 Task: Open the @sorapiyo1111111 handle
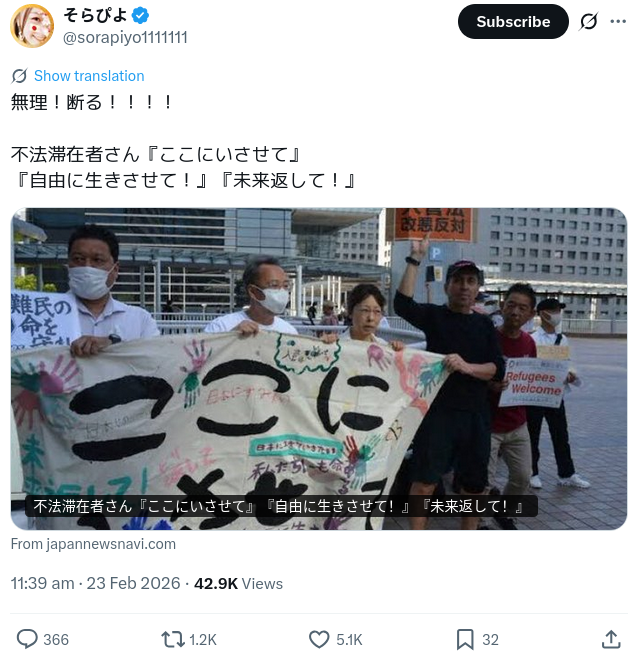[125, 38]
